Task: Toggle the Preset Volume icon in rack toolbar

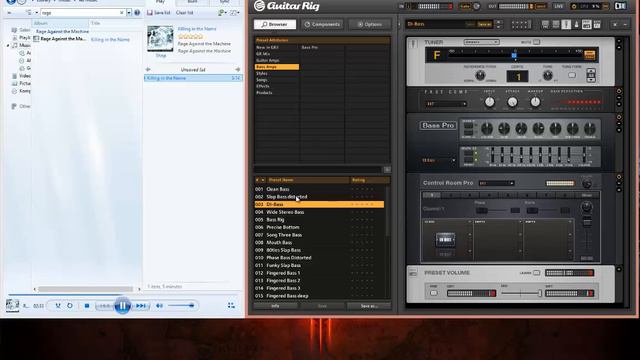Action: click(x=597, y=24)
